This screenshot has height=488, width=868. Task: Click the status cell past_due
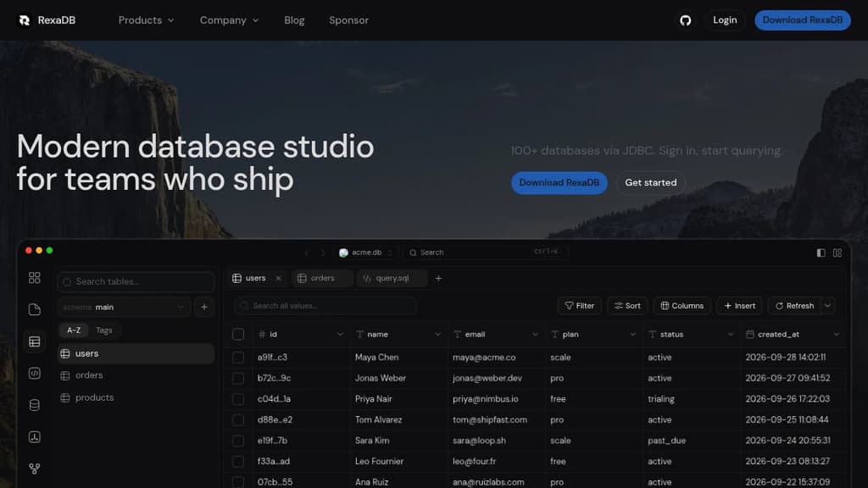pos(666,441)
